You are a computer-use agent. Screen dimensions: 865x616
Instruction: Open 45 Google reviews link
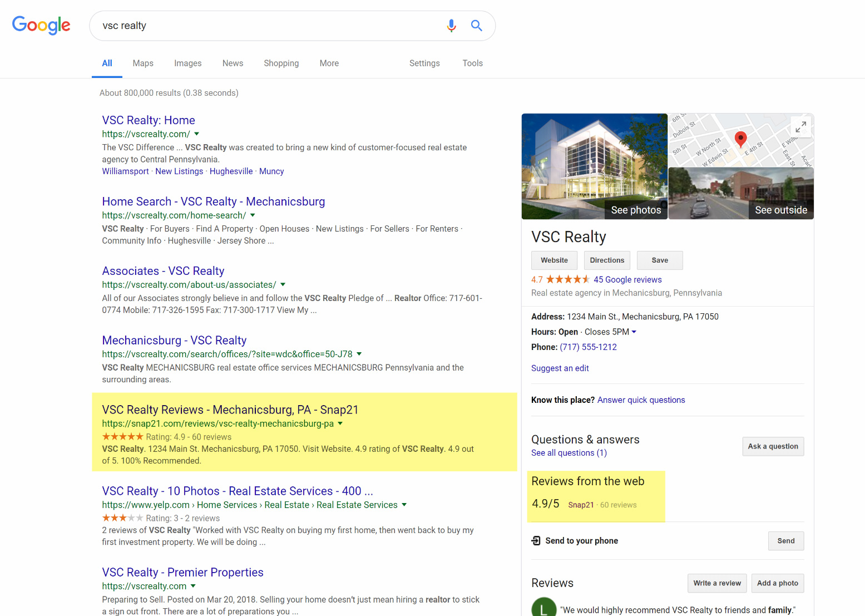tap(627, 280)
